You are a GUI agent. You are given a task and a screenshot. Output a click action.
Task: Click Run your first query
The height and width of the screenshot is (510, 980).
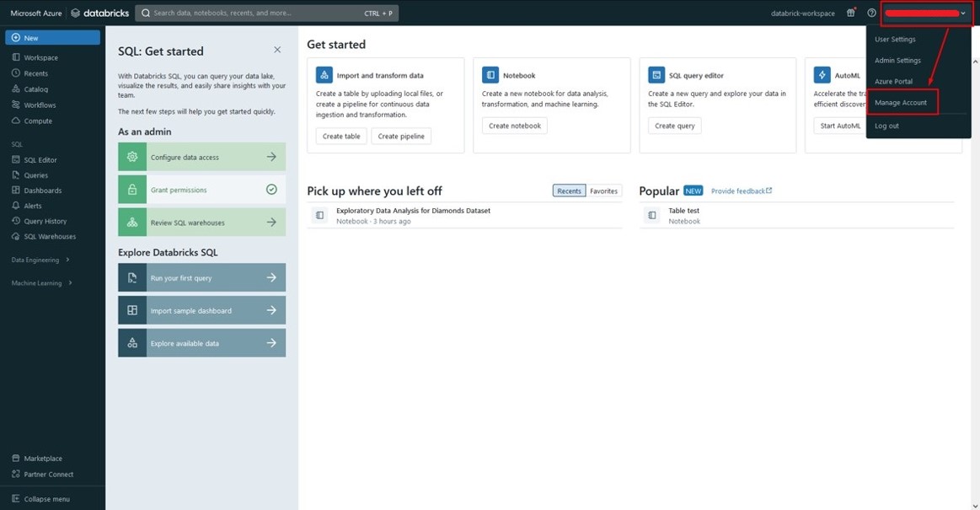tap(202, 277)
